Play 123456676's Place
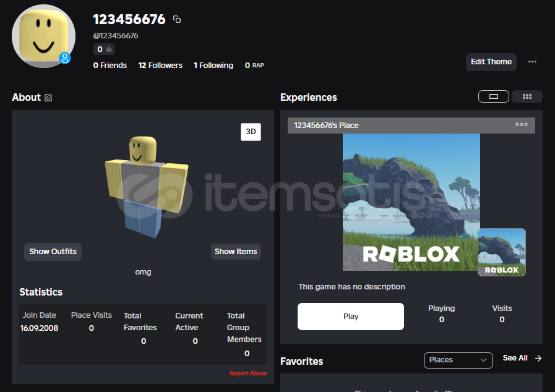 tap(351, 317)
